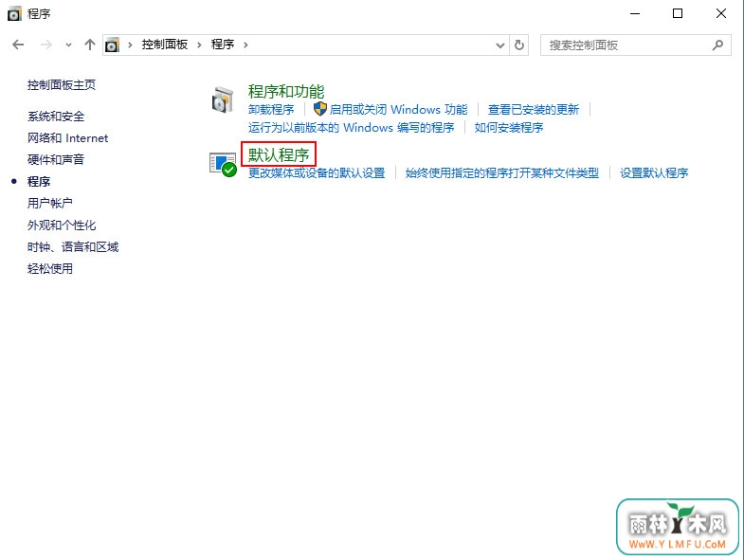Open the 程序和功能 heading
Viewport: 744px width, 560px height.
coord(286,91)
